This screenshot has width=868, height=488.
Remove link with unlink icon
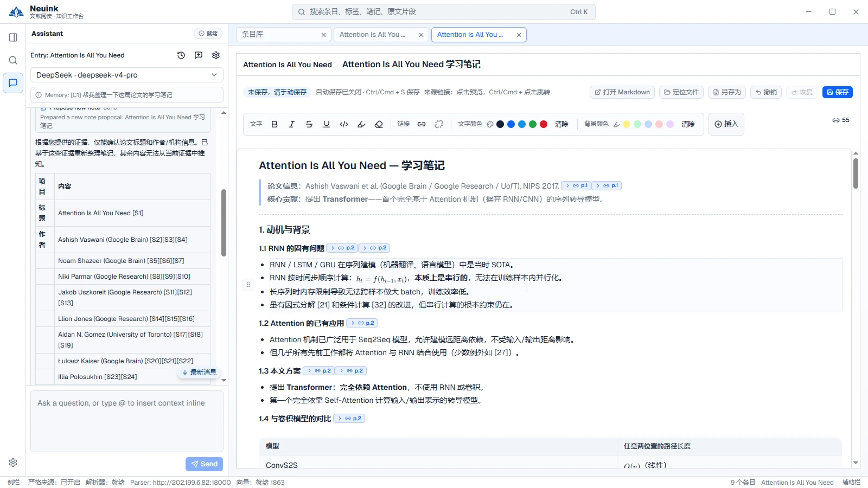(439, 124)
